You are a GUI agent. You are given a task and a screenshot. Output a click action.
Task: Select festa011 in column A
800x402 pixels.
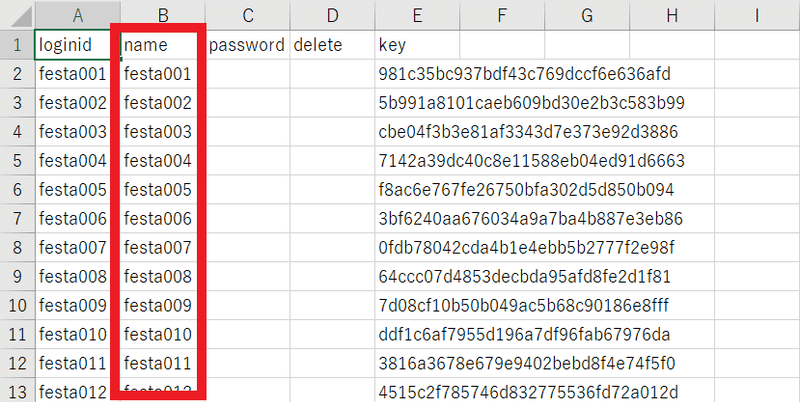point(72,363)
